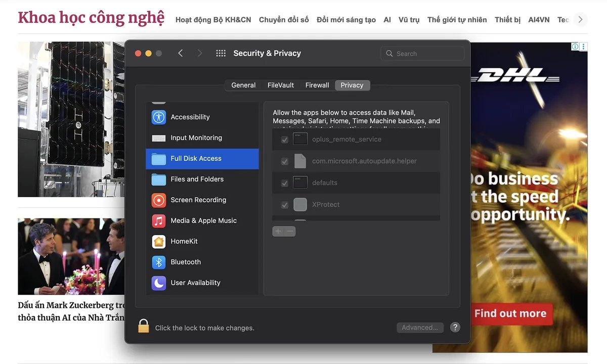Toggle the XProtect checkbox
Image resolution: width=607 pixels, height=364 pixels.
point(285,205)
